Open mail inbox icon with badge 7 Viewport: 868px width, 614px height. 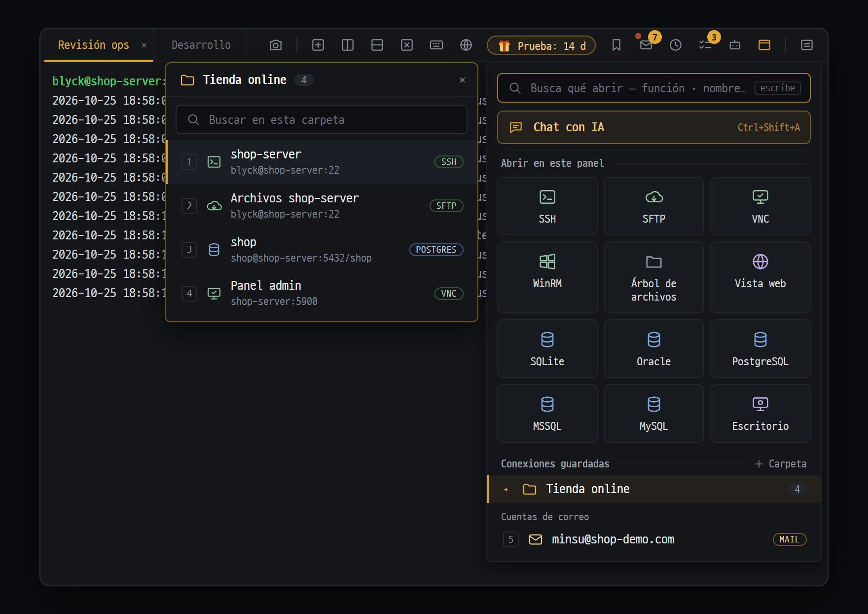pyautogui.click(x=646, y=45)
